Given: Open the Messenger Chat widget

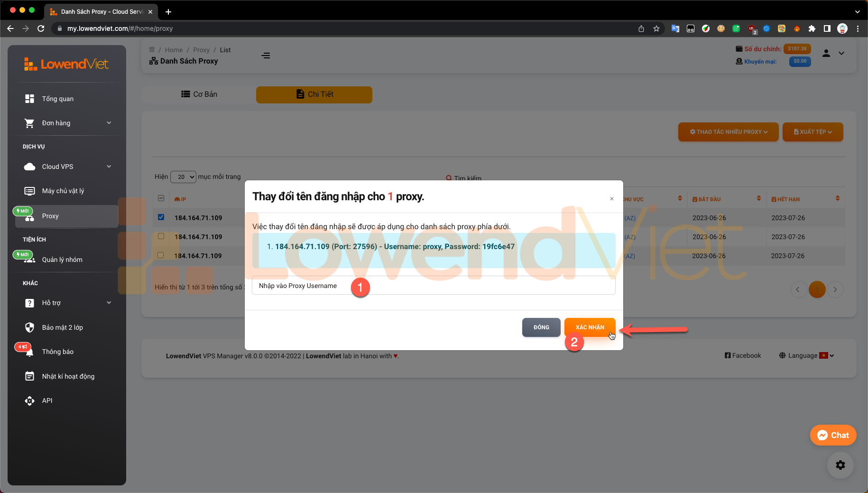Looking at the screenshot, I should (x=833, y=435).
